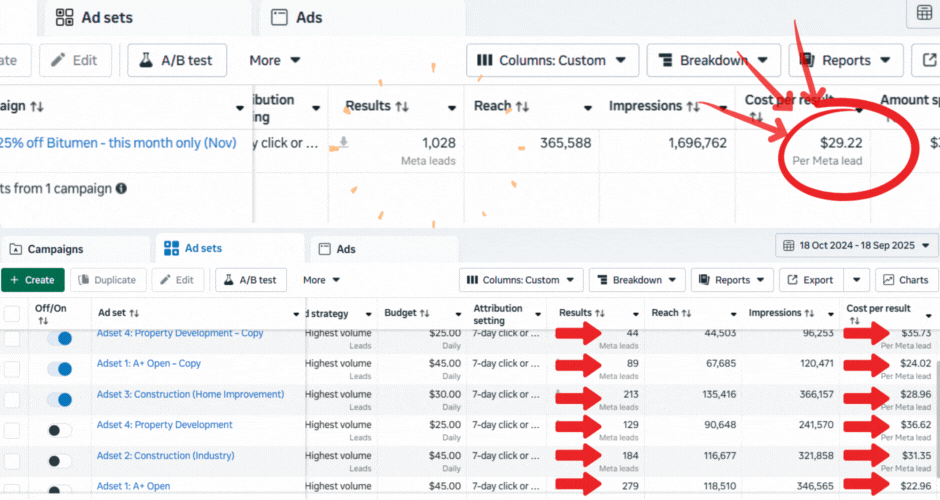Toggle on Adset 4: Property Development

pos(59,430)
